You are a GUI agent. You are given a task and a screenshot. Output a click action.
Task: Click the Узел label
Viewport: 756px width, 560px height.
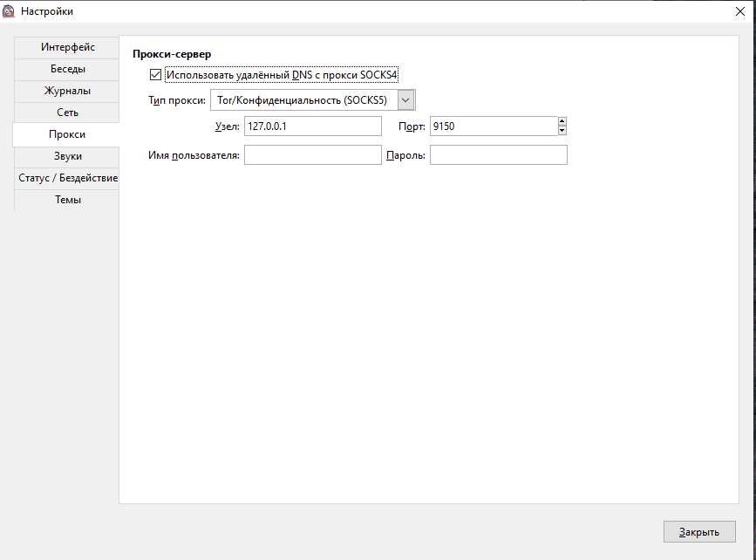point(227,126)
